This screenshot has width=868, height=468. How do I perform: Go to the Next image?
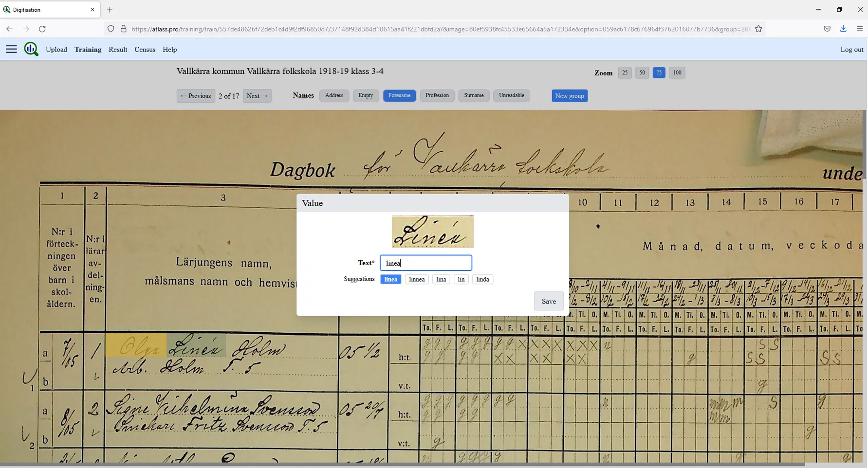click(x=257, y=96)
